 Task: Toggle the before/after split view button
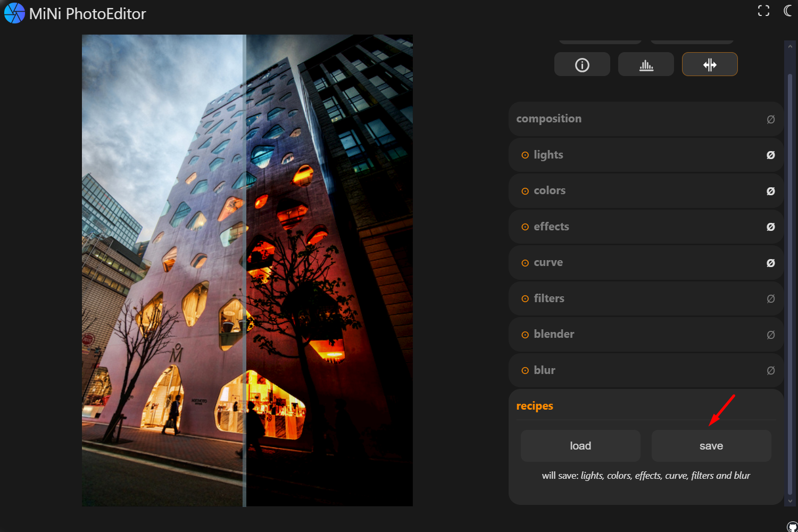pyautogui.click(x=710, y=64)
